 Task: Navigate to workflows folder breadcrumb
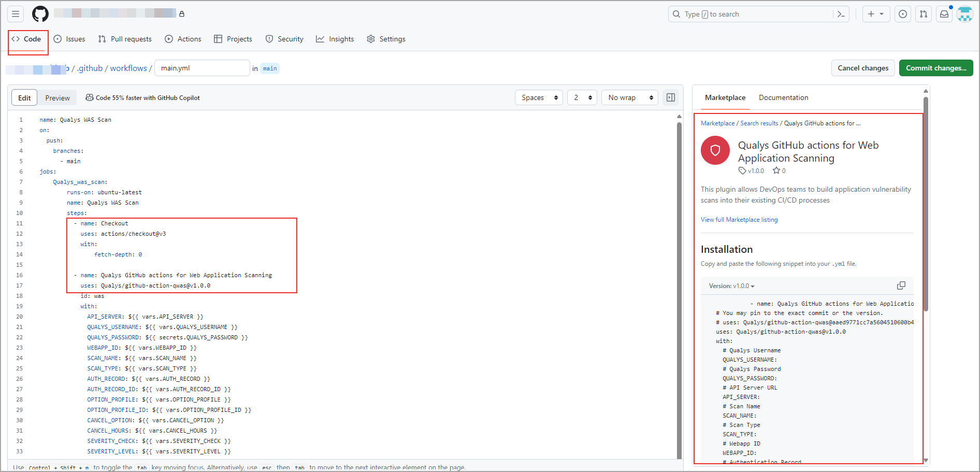point(128,68)
